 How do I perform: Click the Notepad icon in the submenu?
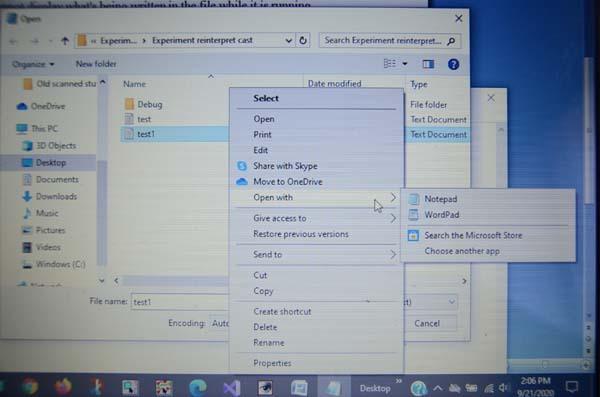413,199
